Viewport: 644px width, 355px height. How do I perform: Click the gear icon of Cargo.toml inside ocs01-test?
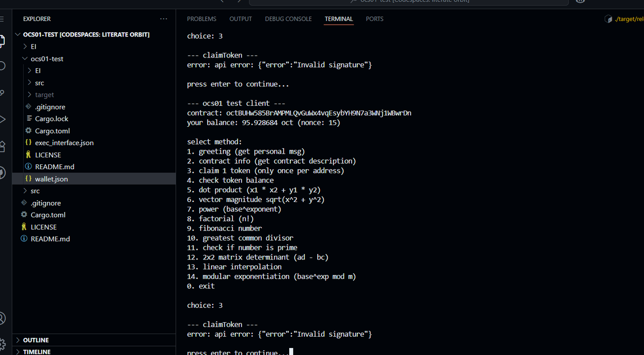click(x=28, y=131)
